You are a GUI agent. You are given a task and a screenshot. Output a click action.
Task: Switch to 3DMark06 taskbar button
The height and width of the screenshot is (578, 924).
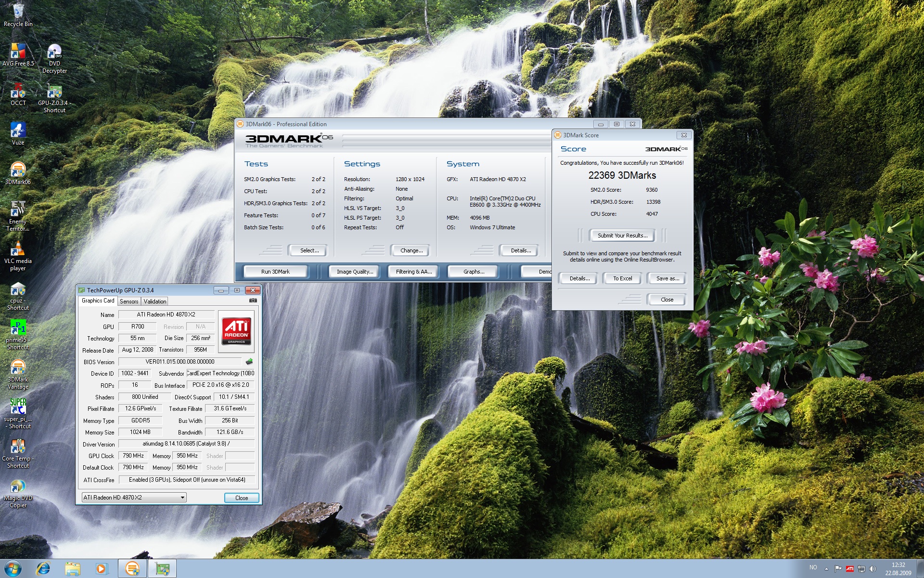click(132, 569)
